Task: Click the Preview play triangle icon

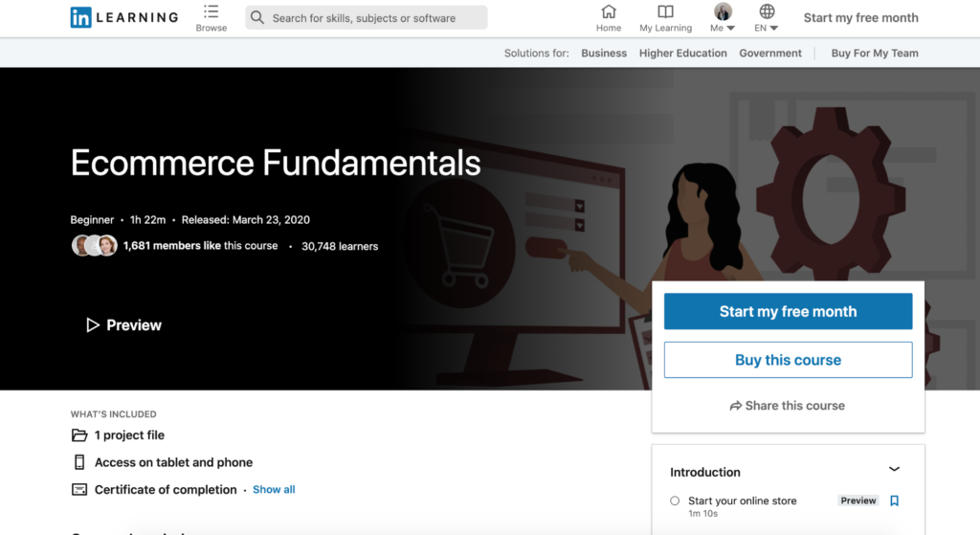Action: coord(93,325)
